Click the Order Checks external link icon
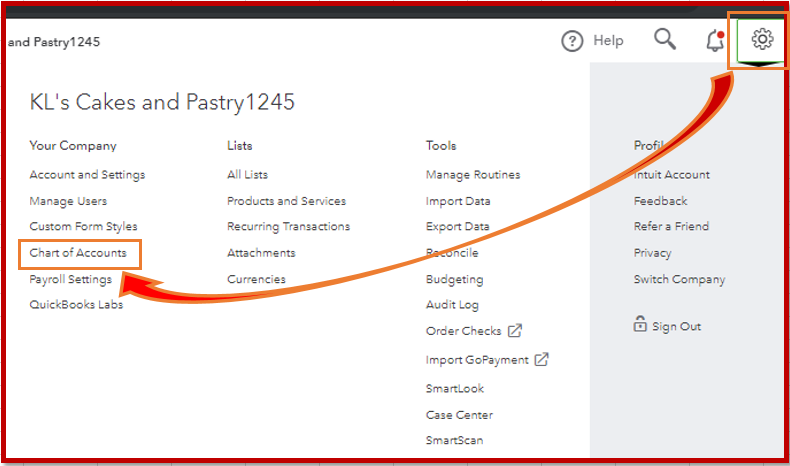 coord(515,331)
